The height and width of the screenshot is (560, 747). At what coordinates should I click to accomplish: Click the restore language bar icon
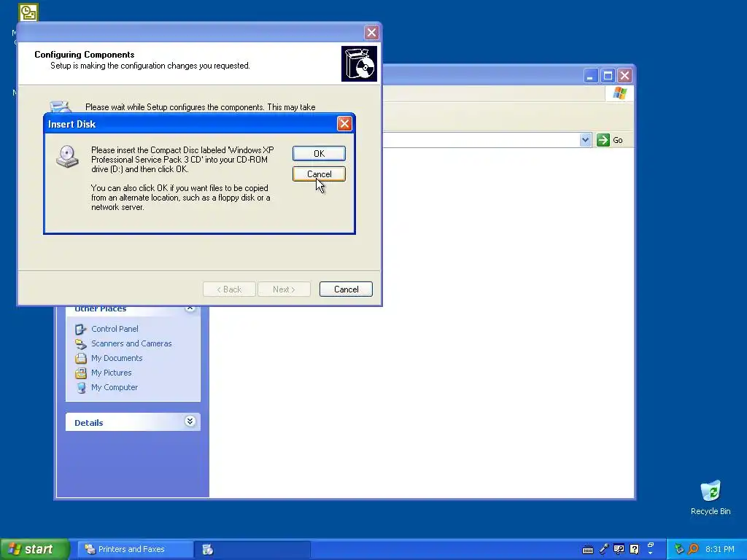(651, 545)
